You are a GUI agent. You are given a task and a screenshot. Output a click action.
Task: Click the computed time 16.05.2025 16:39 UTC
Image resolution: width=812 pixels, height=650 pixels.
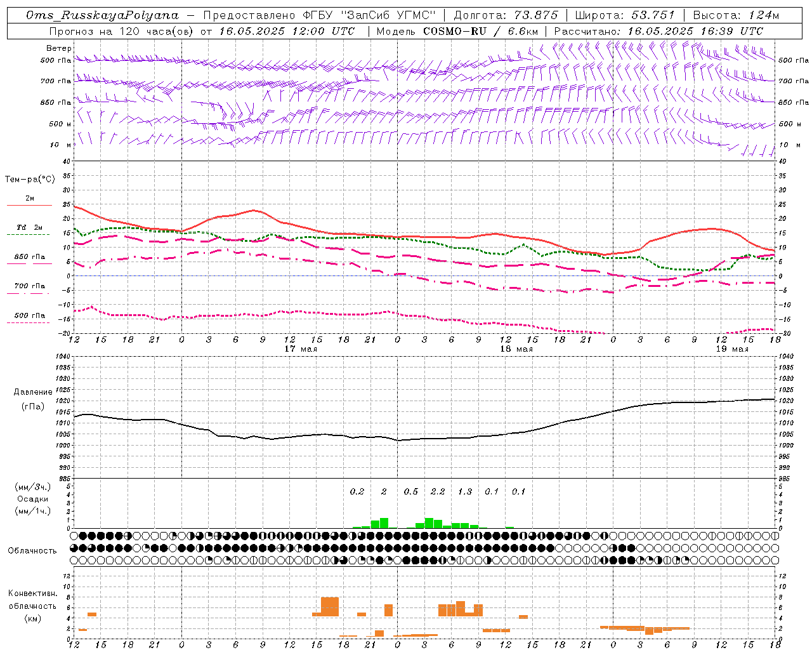tap(696, 31)
